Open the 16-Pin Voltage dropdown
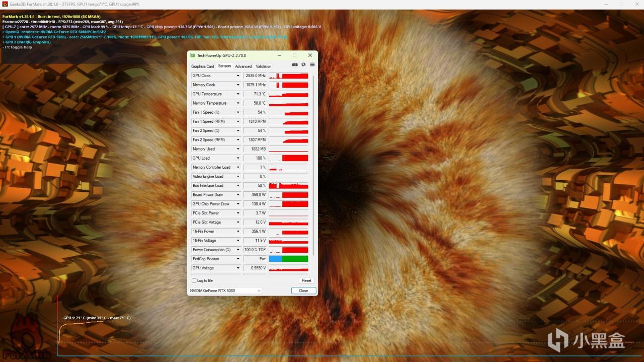644x362 pixels. (x=238, y=241)
